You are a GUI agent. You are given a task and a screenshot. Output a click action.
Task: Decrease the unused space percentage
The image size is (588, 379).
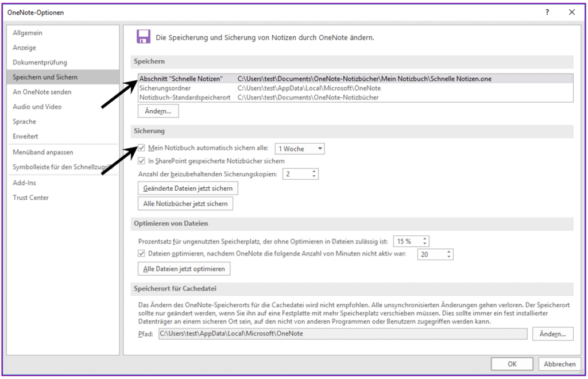click(425, 243)
